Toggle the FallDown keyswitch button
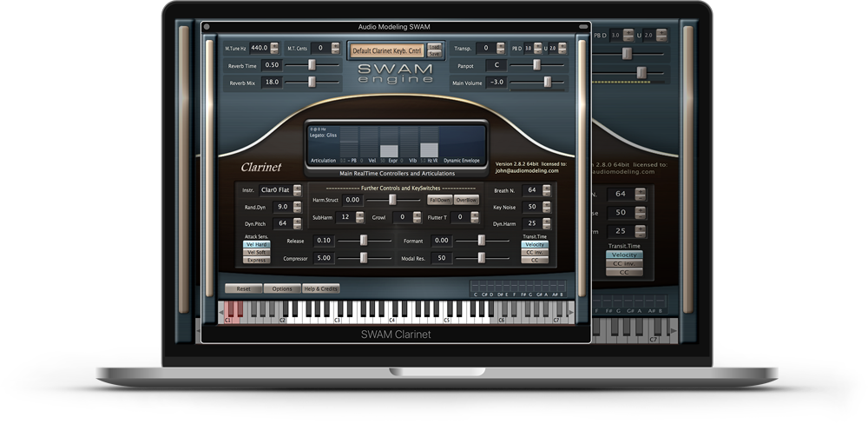This screenshot has height=424, width=868. click(x=439, y=200)
